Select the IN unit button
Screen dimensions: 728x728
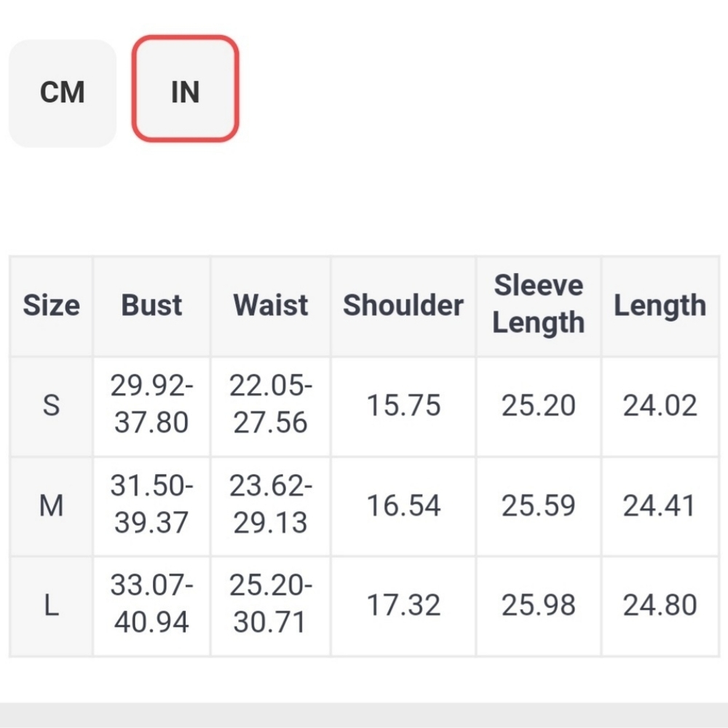click(185, 89)
